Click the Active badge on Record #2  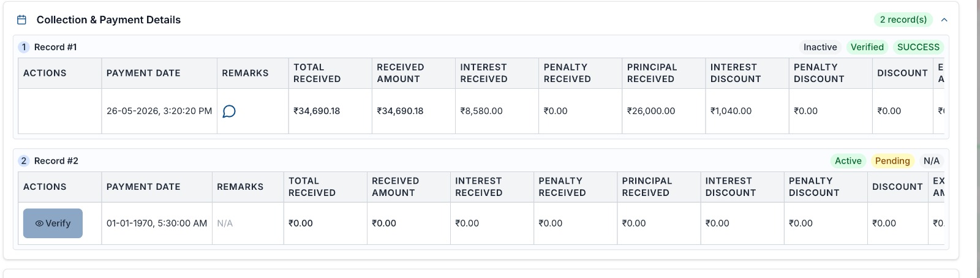848,161
